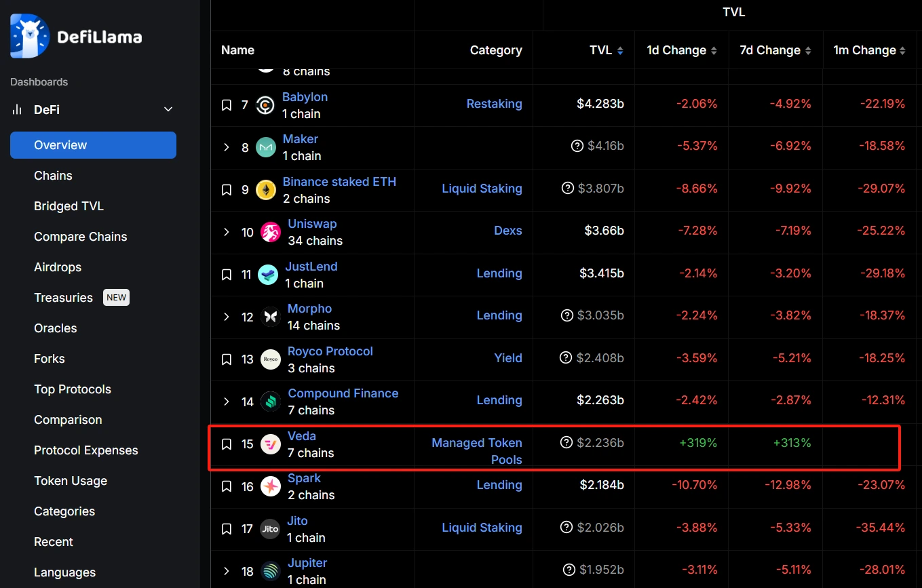The image size is (922, 588).
Task: Expand the Compound Finance row
Action: (227, 401)
